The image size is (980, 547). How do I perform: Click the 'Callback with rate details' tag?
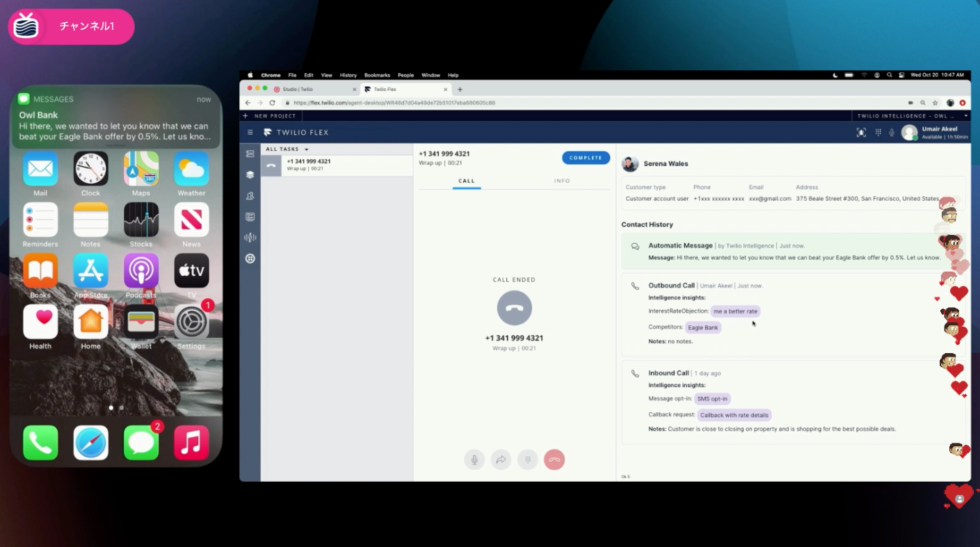click(x=734, y=415)
